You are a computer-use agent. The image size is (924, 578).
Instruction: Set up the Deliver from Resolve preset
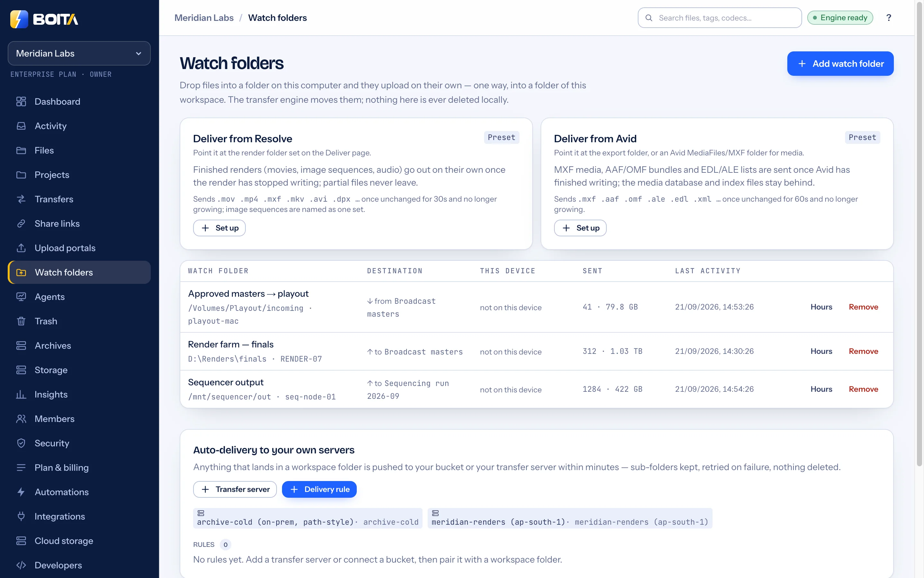coord(219,228)
